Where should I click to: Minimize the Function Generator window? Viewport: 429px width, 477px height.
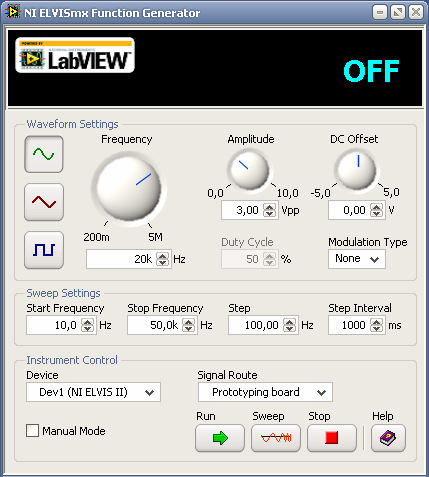[x=380, y=13]
